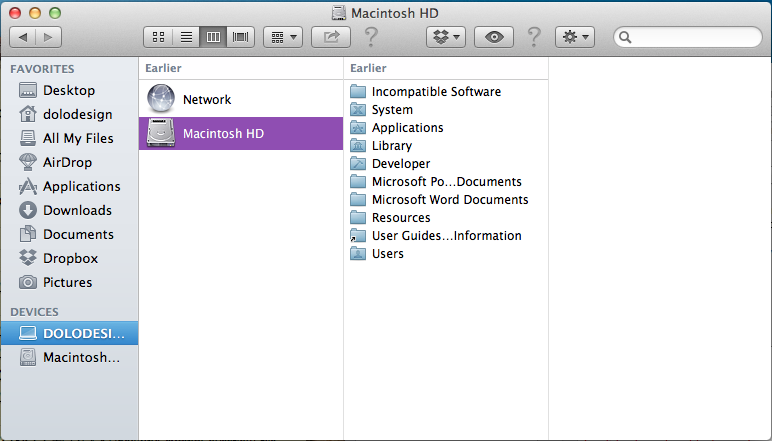Click the question mark after Quick Look

534,37
